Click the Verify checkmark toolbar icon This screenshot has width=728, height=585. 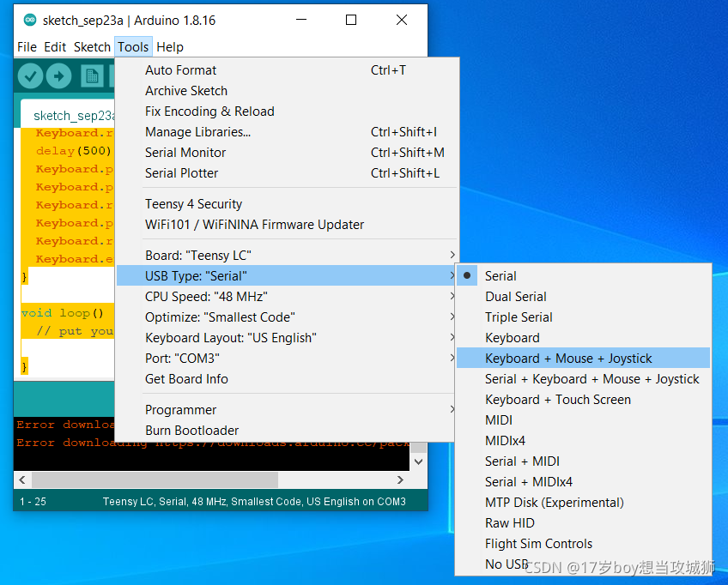pyautogui.click(x=31, y=76)
